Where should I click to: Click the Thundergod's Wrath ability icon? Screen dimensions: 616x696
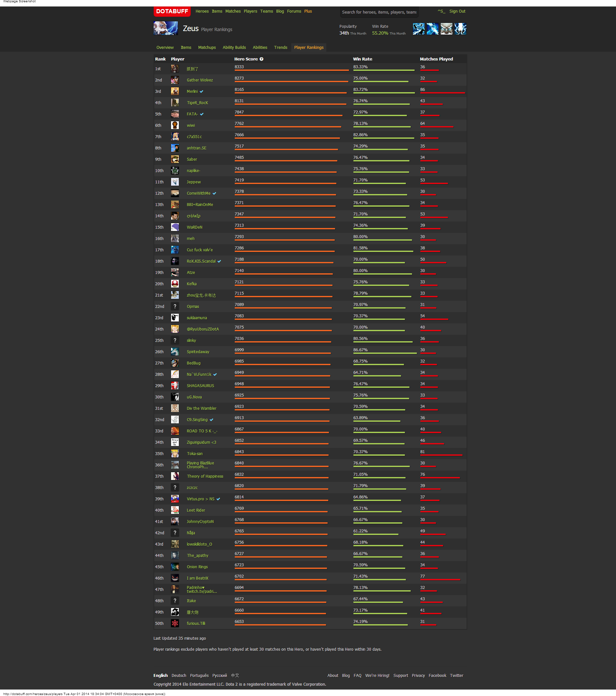[x=460, y=29]
